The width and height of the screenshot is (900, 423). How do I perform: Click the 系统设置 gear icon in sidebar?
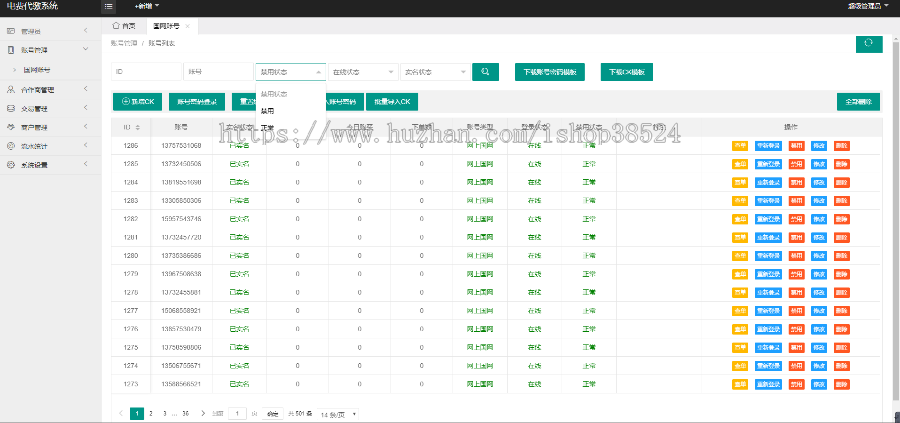(11, 165)
